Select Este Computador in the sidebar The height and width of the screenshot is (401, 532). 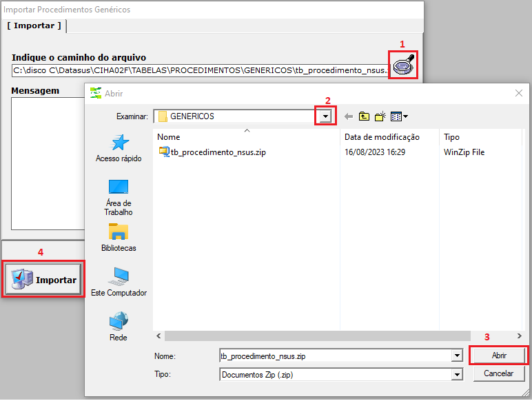coord(119,282)
